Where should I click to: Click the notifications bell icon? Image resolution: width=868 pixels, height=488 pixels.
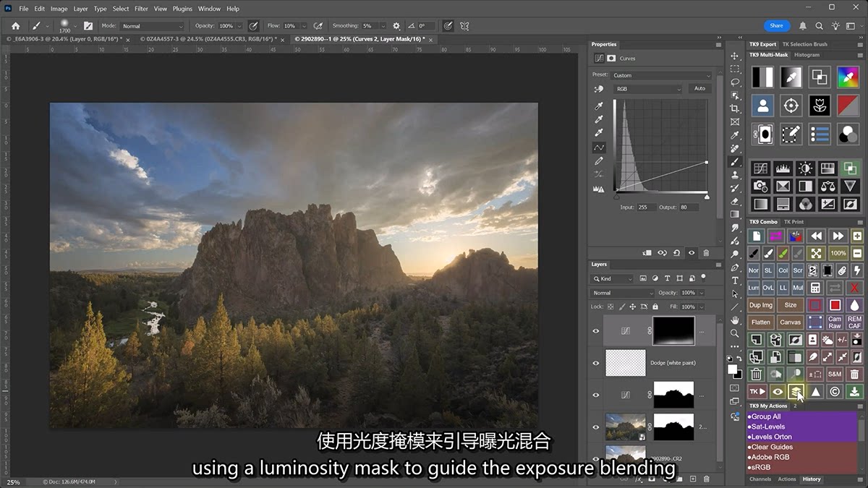tap(803, 26)
